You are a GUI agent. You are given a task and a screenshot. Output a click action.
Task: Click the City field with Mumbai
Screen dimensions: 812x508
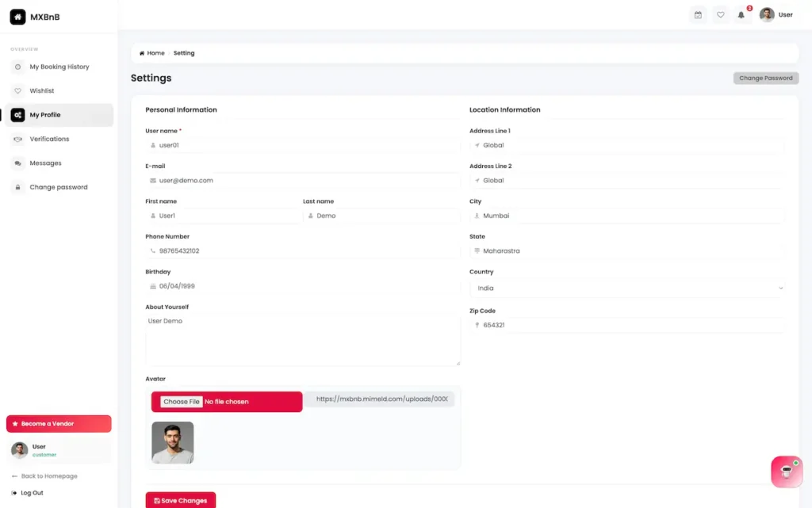(627, 216)
